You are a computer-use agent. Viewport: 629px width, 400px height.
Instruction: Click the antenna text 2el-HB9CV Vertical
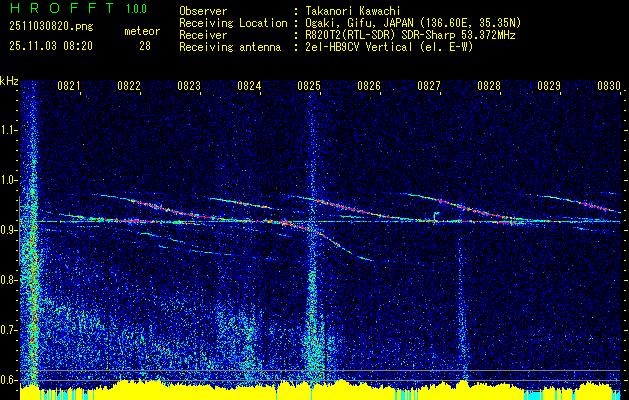(358, 47)
